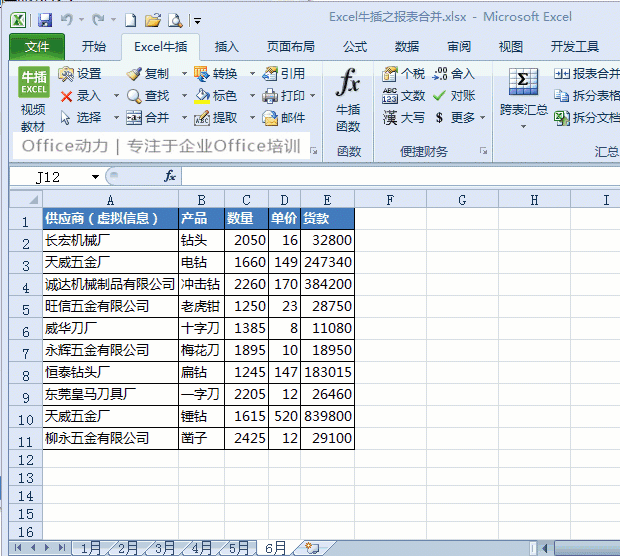
Task: Click the 漢 大写 uppercase tool
Action: (x=403, y=117)
